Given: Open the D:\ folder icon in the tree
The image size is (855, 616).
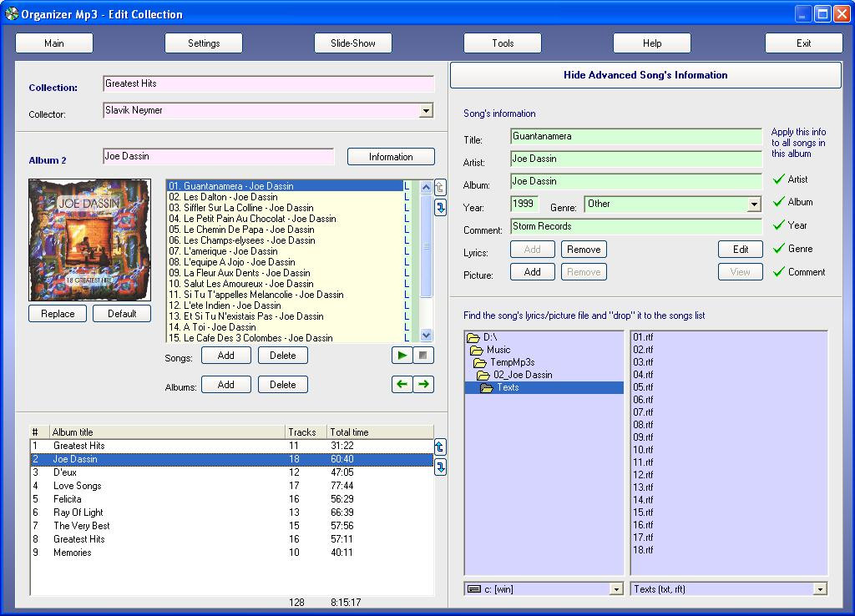Looking at the screenshot, I should 473,337.
